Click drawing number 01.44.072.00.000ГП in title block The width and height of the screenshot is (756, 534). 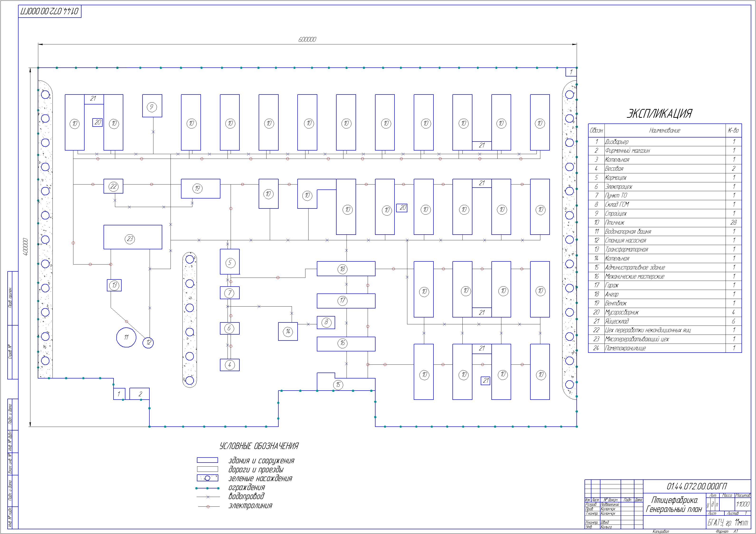pyautogui.click(x=696, y=486)
